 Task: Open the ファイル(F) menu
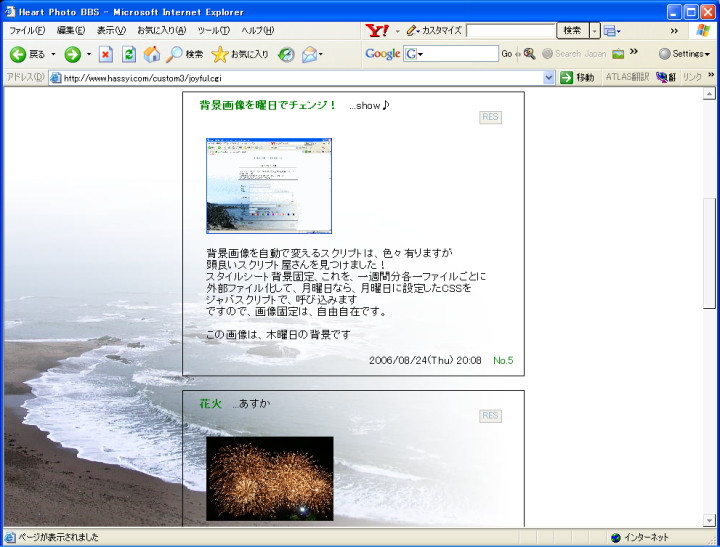pos(27,30)
